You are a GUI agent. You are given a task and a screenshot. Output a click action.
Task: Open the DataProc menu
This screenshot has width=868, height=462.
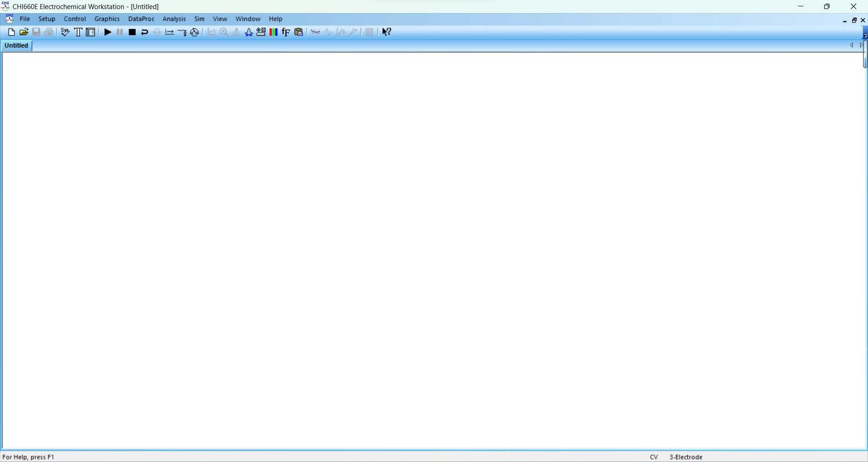(x=142, y=19)
